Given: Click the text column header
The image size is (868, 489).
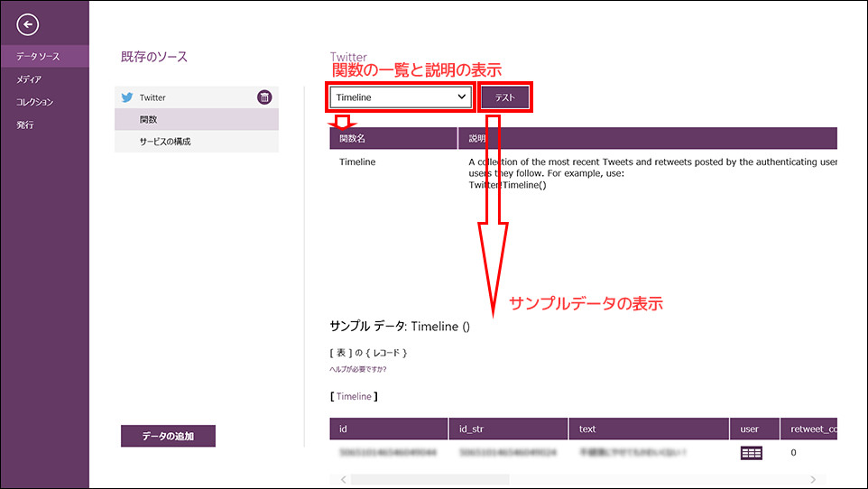Looking at the screenshot, I should pyautogui.click(x=649, y=429).
